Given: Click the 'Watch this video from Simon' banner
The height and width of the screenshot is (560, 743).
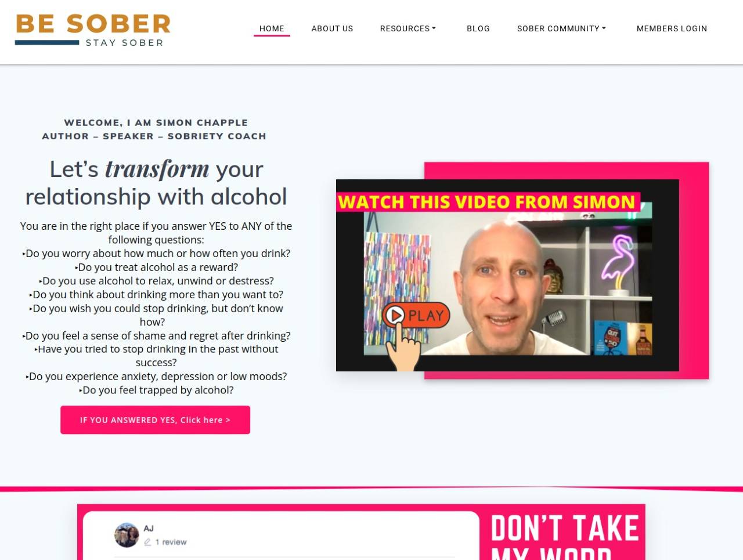Looking at the screenshot, I should (x=488, y=202).
